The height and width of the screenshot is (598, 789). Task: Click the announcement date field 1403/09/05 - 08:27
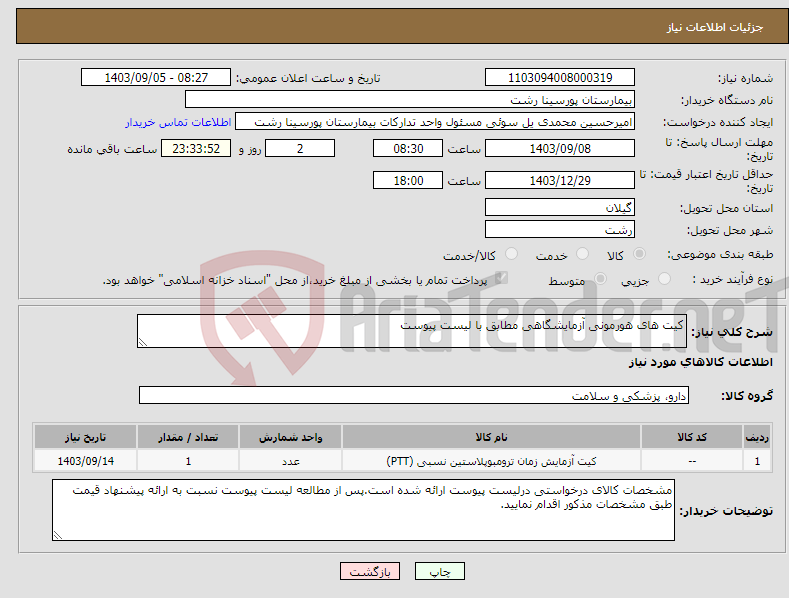pos(156,78)
